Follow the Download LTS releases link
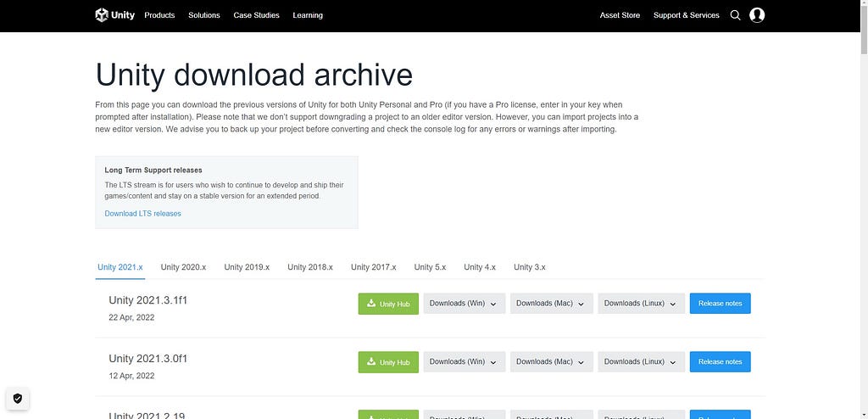Image resolution: width=868 pixels, height=419 pixels. (x=142, y=214)
